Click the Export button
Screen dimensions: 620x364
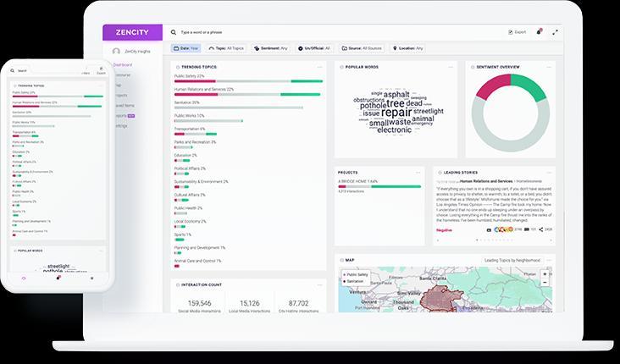coord(518,32)
